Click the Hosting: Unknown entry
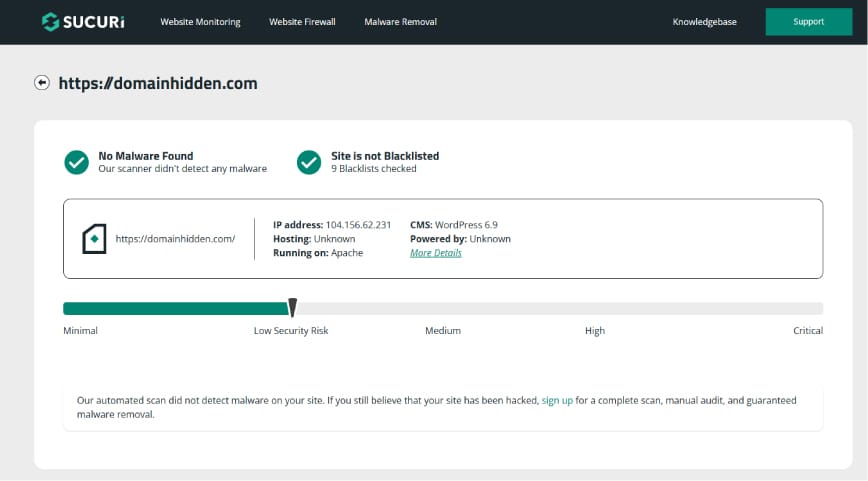 (314, 239)
